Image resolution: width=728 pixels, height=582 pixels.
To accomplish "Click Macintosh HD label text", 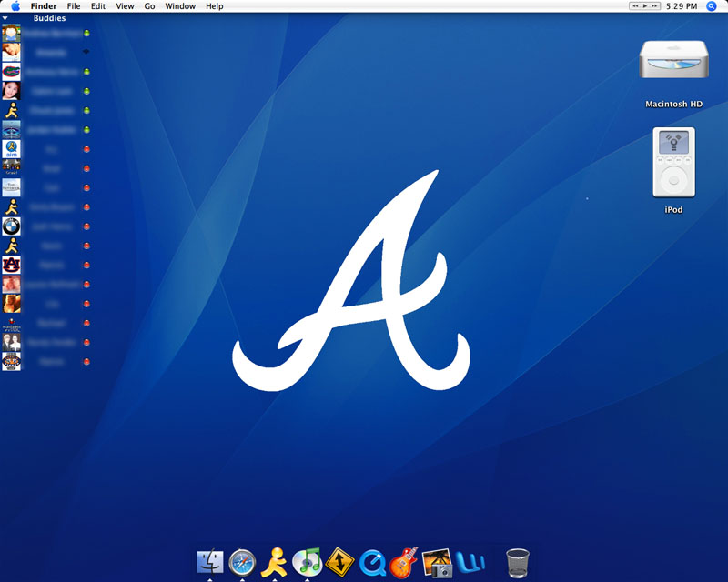I will (x=673, y=104).
